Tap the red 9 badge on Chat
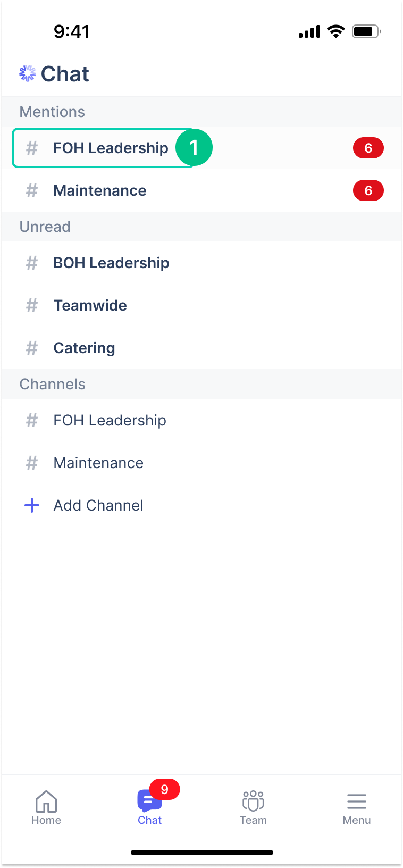This screenshot has height=868, width=403. point(165,790)
